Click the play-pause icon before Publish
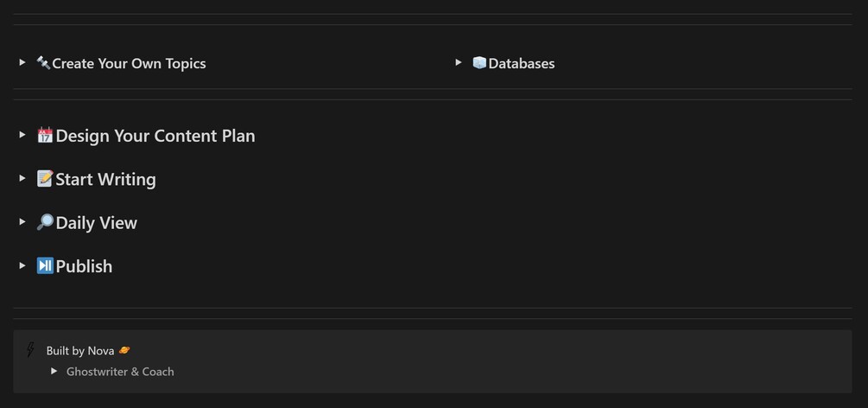The width and height of the screenshot is (868, 408). point(45,265)
